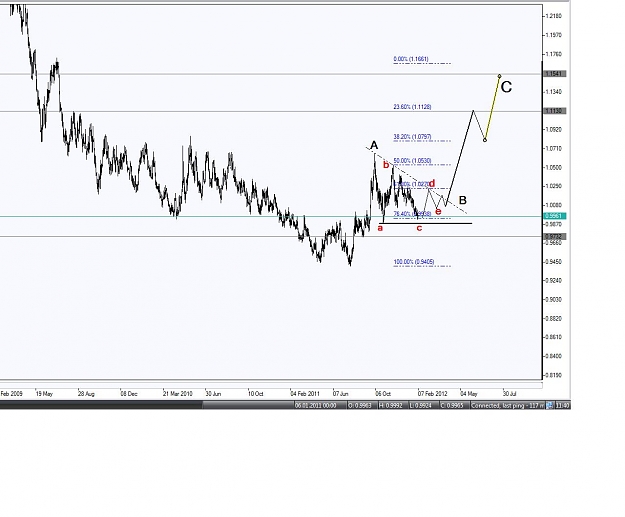Select the O: 0.9963 open price field
625x517 pixels.
pos(360,405)
